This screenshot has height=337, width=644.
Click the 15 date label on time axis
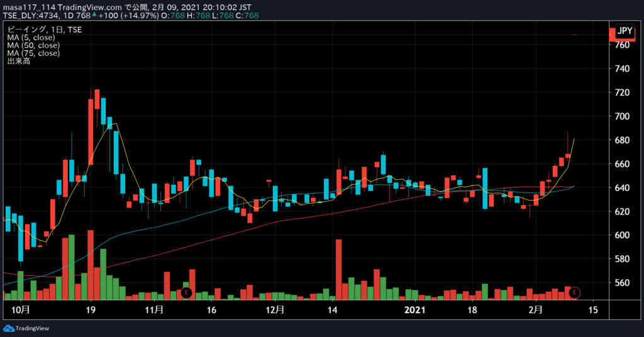(x=593, y=309)
